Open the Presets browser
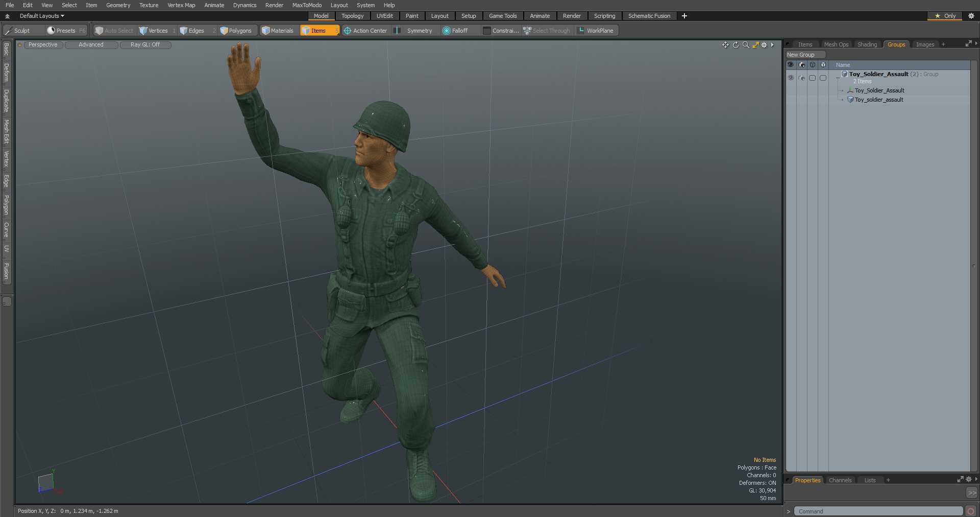 (x=66, y=31)
